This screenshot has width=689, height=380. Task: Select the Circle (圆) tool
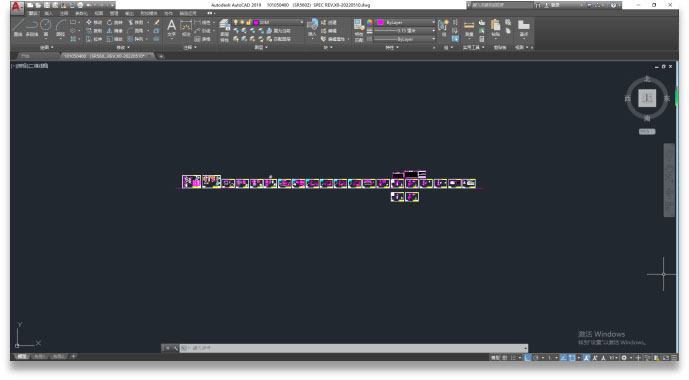pyautogui.click(x=46, y=28)
